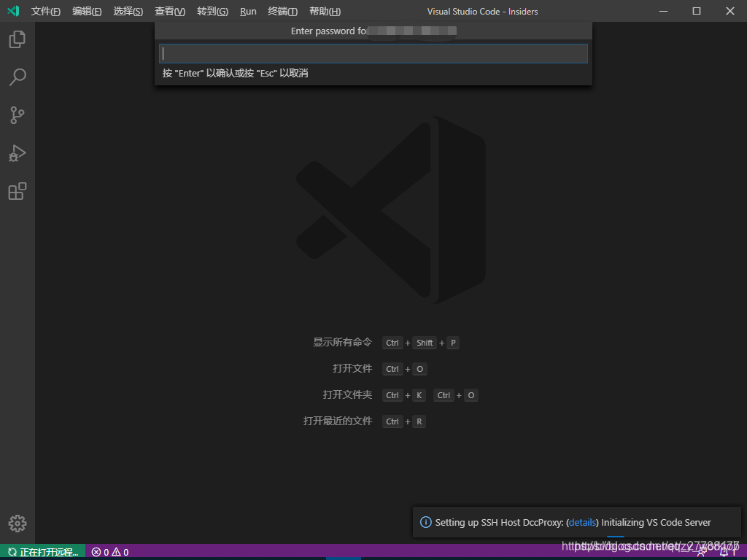The height and width of the screenshot is (560, 747).
Task: Open the Source Control view
Action: [x=18, y=114]
